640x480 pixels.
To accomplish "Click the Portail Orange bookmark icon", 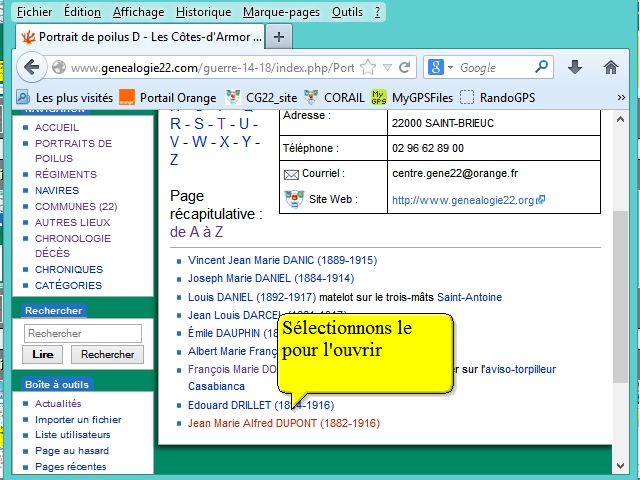I will pos(127,98).
